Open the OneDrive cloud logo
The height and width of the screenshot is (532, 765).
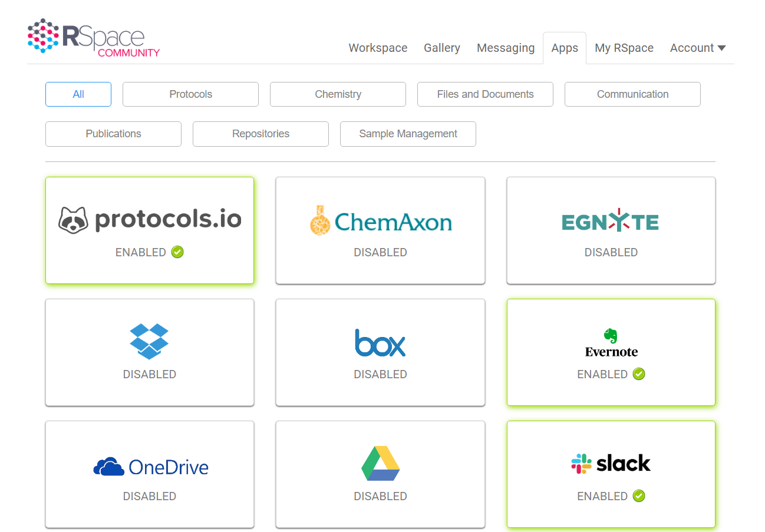click(151, 467)
